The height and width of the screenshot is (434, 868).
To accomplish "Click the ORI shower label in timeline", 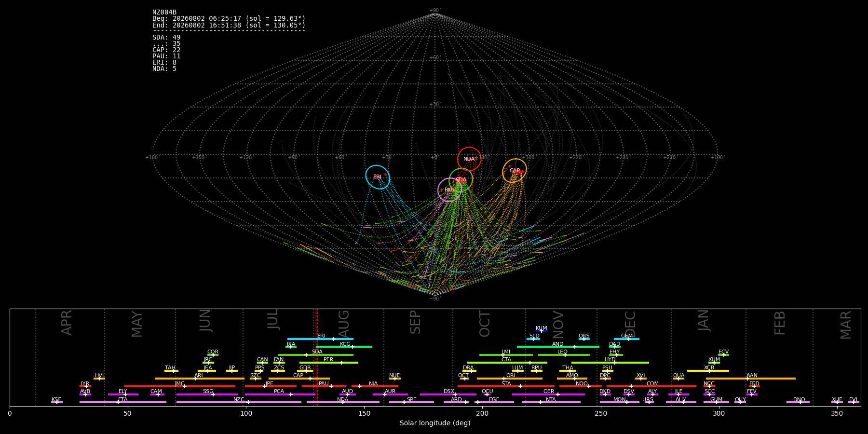I will tap(511, 375).
